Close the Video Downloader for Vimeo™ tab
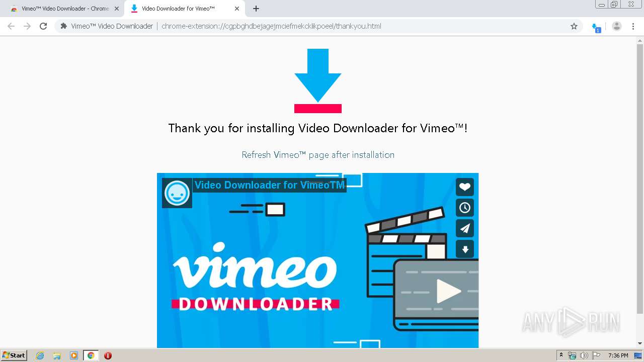Viewport: 644px width, 362px height. coord(237,9)
